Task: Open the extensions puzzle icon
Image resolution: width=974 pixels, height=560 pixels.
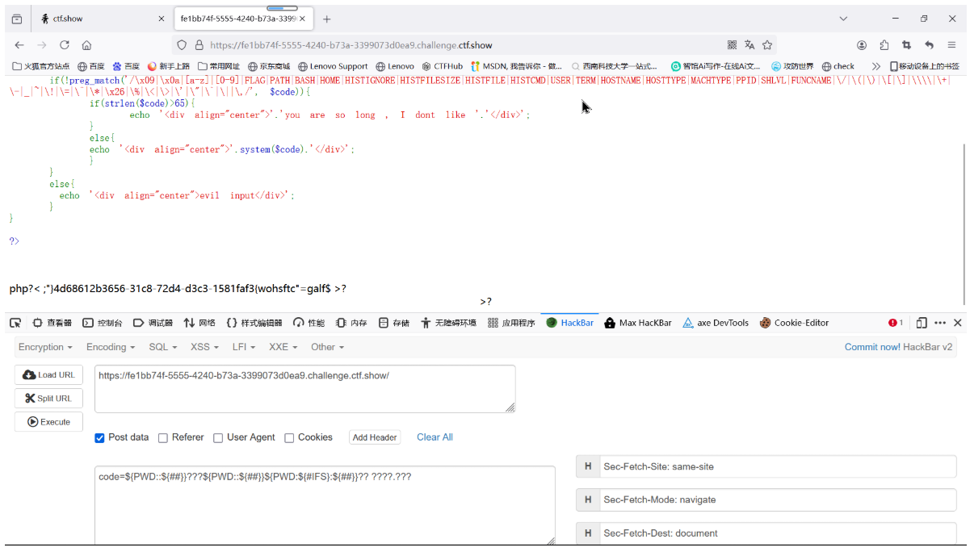Action: point(884,45)
